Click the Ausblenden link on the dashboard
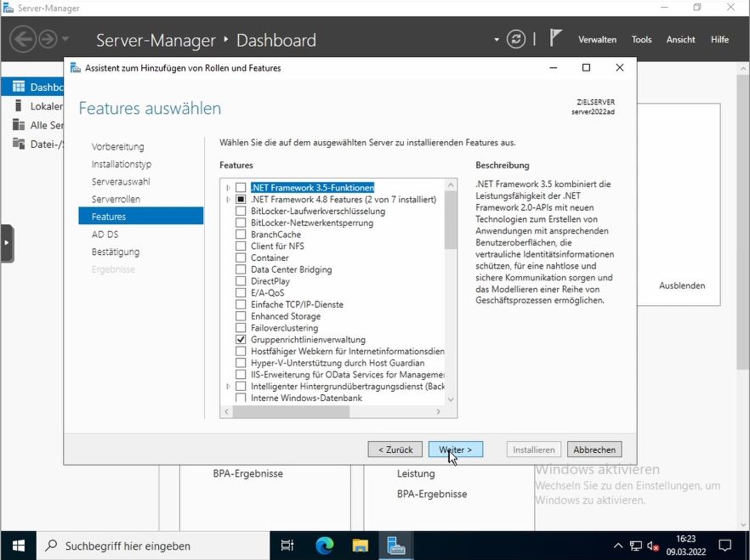Screen dimensions: 750x560 682,286
